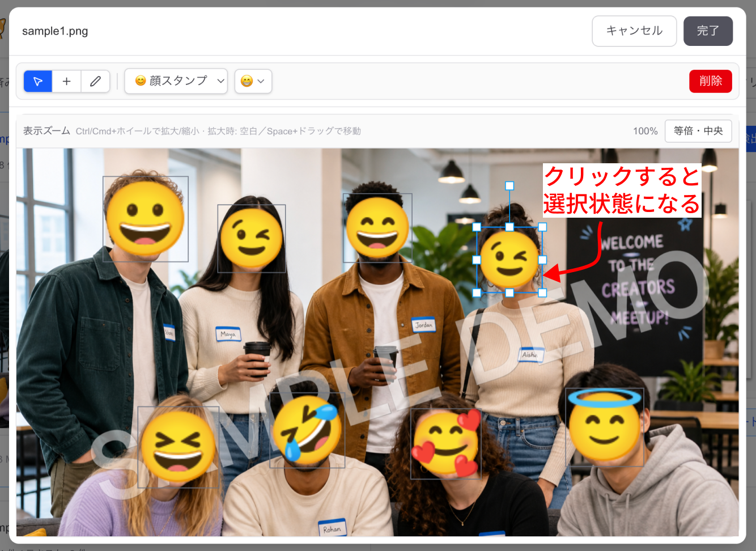The image size is (756, 551).
Task: Click the selected winking emoji stamp
Action: click(509, 260)
